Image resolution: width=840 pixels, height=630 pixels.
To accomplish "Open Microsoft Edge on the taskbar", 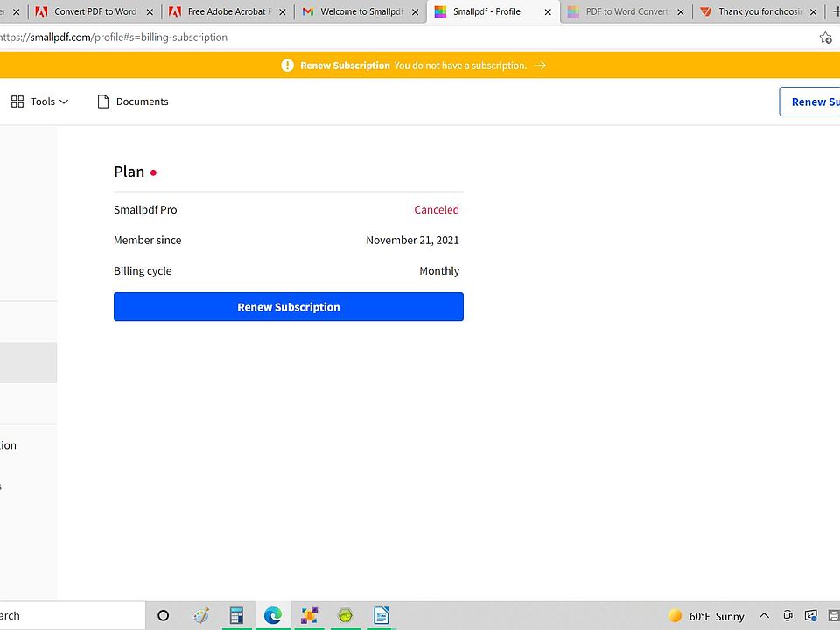I will [273, 615].
